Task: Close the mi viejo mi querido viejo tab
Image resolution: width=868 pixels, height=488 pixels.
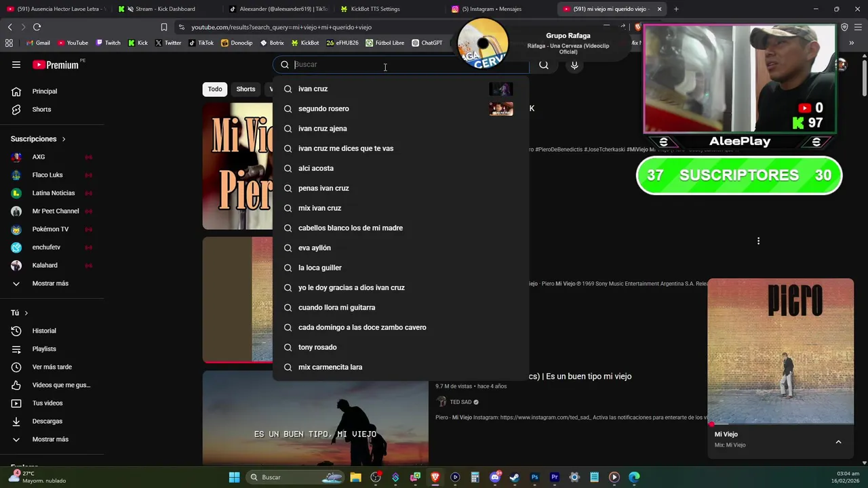Action: 659,9
